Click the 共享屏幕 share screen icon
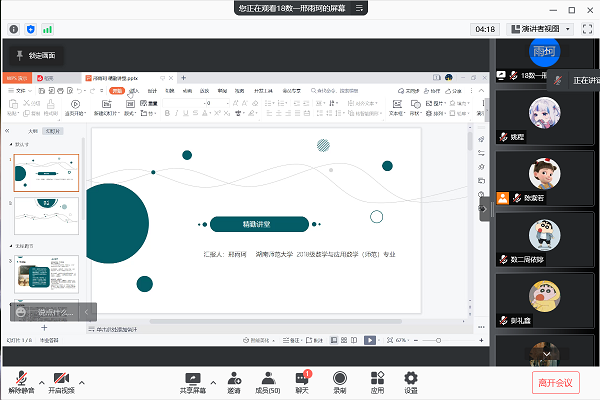The image size is (600, 400). [194, 380]
